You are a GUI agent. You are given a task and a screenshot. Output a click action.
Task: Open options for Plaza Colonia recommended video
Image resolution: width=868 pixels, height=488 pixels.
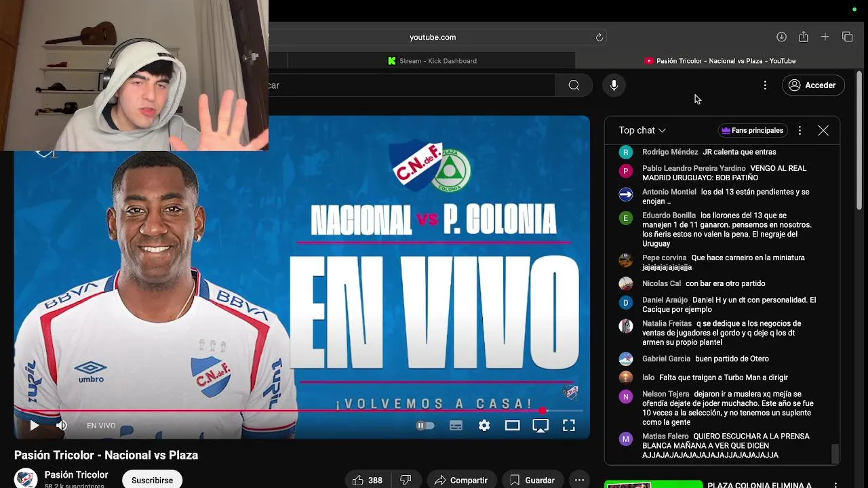pyautogui.click(x=835, y=485)
